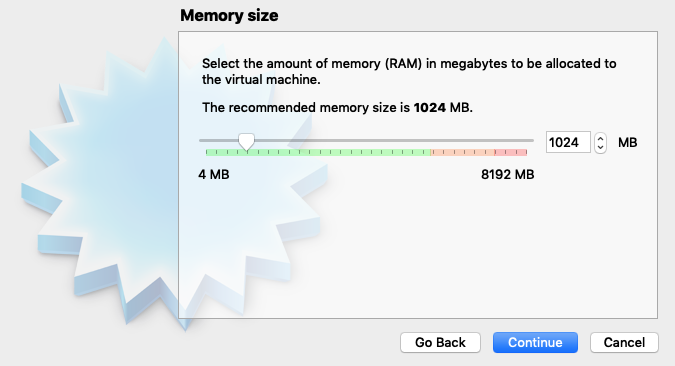The image size is (675, 366).
Task: Click the 'Select the amount of memory' instruction text
Action: point(409,71)
